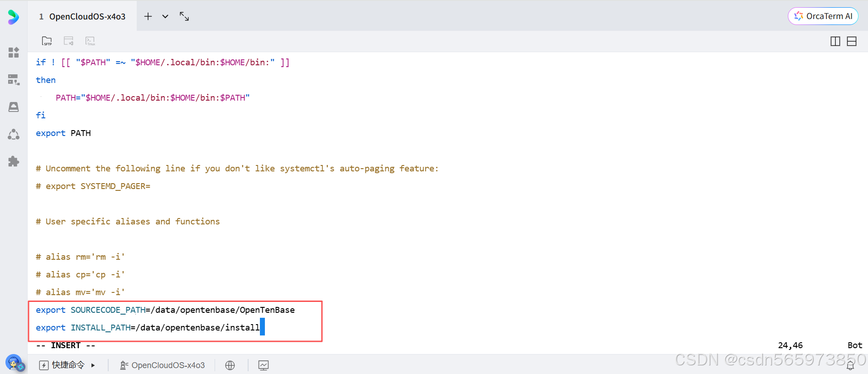The height and width of the screenshot is (374, 868).
Task: Open 快捷命令 quick commands menu
Action: [x=67, y=365]
